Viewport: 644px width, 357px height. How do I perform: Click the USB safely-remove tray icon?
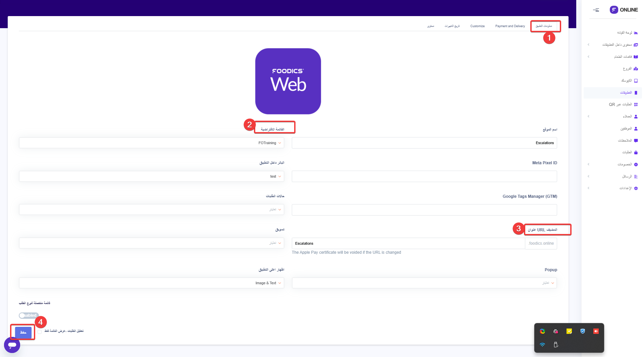pyautogui.click(x=556, y=345)
